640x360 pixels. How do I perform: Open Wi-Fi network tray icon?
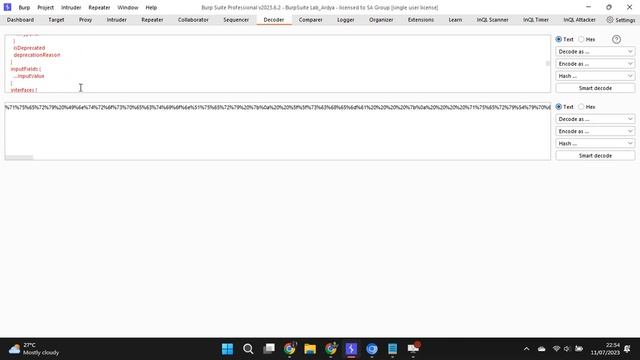pos(556,349)
